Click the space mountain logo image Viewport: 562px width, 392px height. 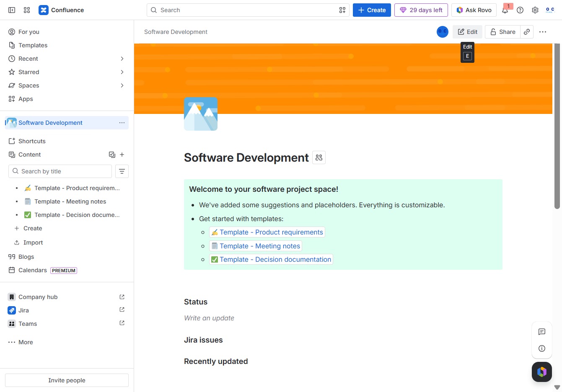point(201,114)
